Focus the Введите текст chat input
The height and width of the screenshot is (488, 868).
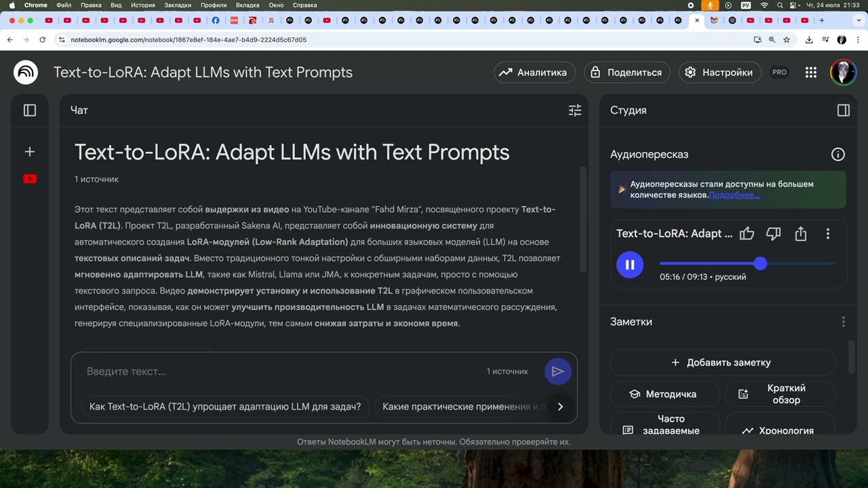[281, 371]
